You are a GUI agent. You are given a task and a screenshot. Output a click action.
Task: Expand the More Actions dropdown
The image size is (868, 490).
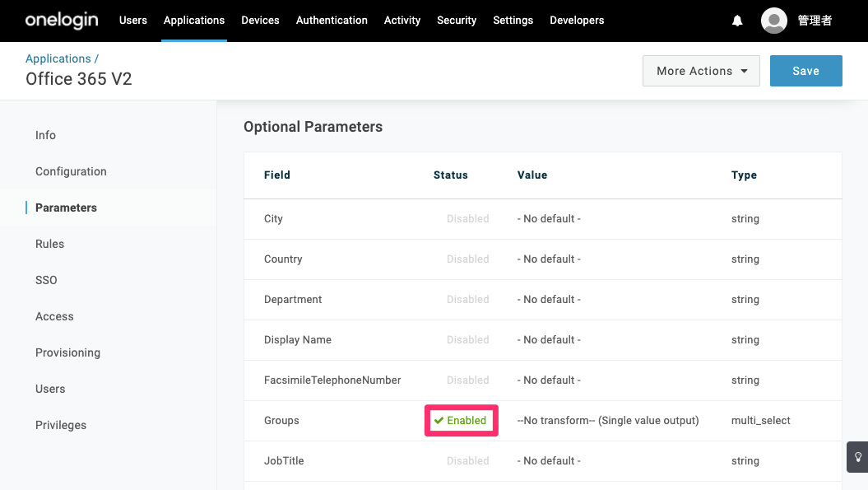701,71
